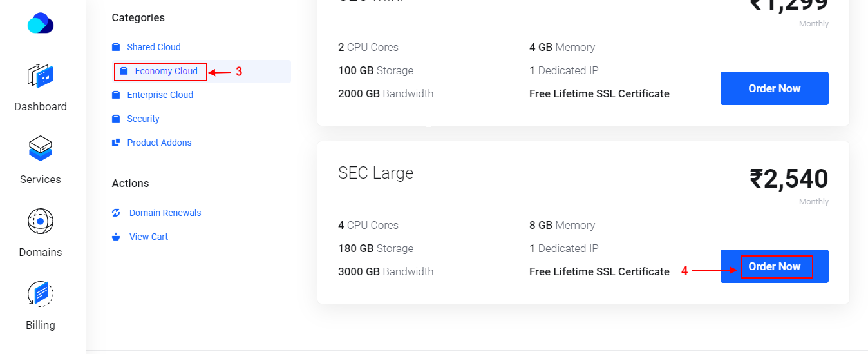
Task: Open the Domain Renewals link
Action: pos(165,213)
